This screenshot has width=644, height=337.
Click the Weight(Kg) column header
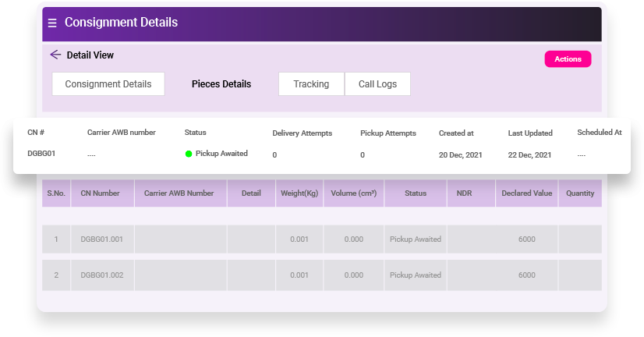point(299,193)
